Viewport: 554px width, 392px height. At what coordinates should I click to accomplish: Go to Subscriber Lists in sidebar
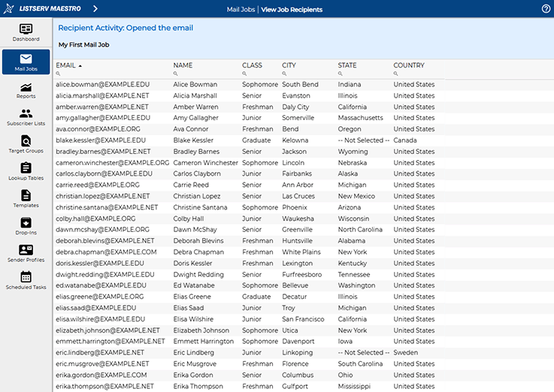[26, 118]
